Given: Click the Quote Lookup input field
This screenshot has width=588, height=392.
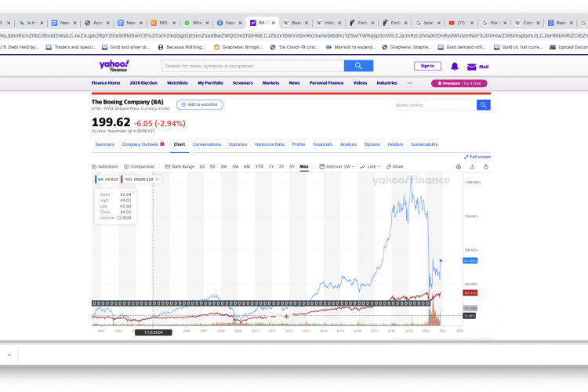Looking at the screenshot, I should pos(434,105).
